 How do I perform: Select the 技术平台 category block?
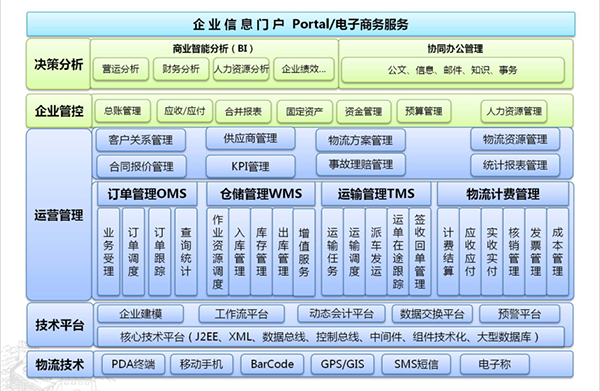tap(60, 325)
